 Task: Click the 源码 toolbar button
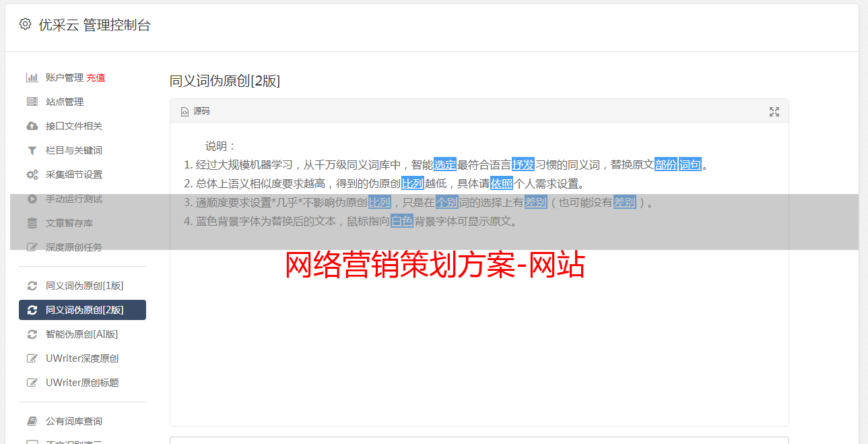[x=195, y=111]
